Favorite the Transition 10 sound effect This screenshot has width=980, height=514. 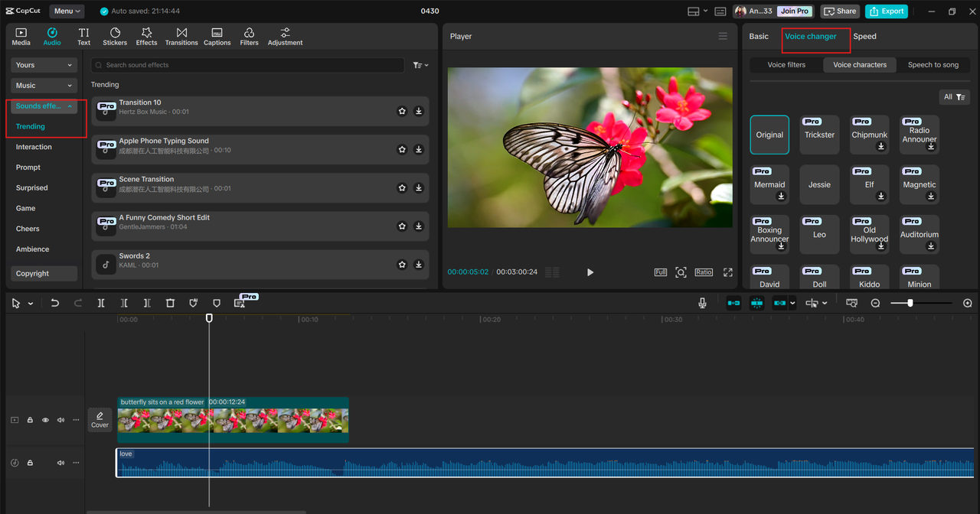click(402, 111)
